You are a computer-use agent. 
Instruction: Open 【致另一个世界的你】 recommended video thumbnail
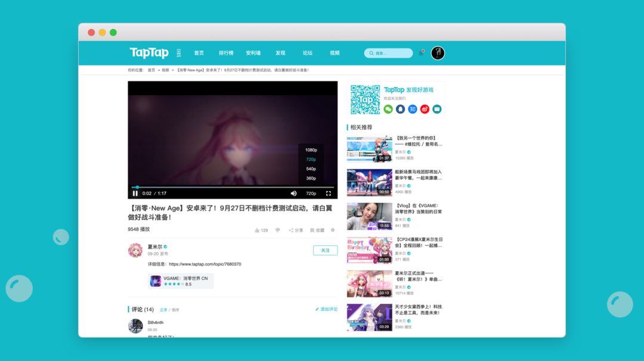(x=369, y=149)
